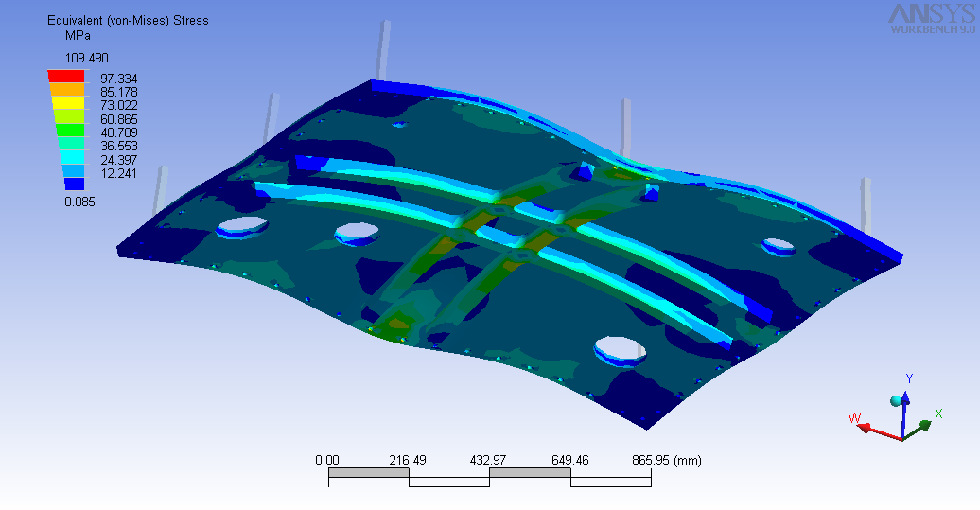Image resolution: width=980 pixels, height=510 pixels.
Task: Click the orange legend color band
Action: [67, 90]
